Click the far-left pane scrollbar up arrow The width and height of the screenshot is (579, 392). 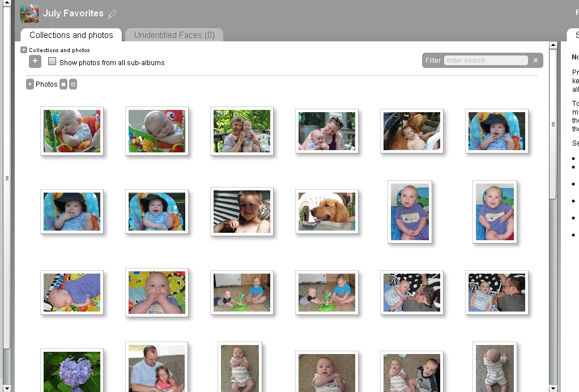tap(7, 3)
